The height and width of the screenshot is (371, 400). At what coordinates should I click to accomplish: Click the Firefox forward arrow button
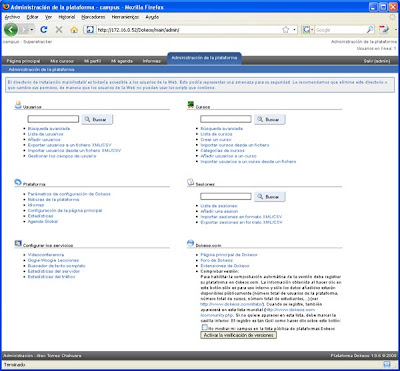coord(24,30)
